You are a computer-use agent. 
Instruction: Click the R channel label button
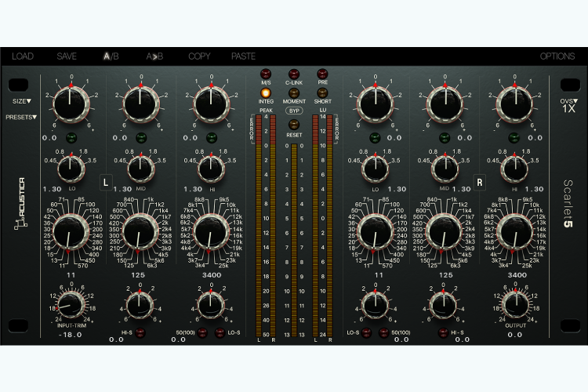click(x=479, y=183)
